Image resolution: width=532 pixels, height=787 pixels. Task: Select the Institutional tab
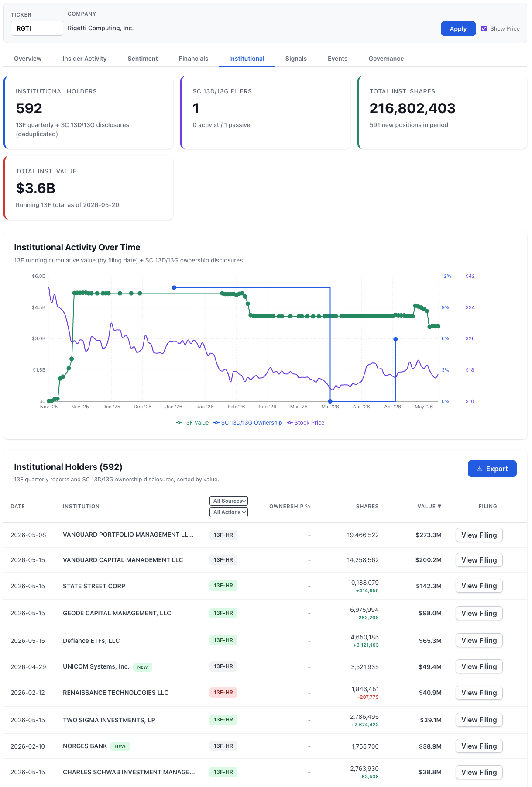[x=247, y=59]
